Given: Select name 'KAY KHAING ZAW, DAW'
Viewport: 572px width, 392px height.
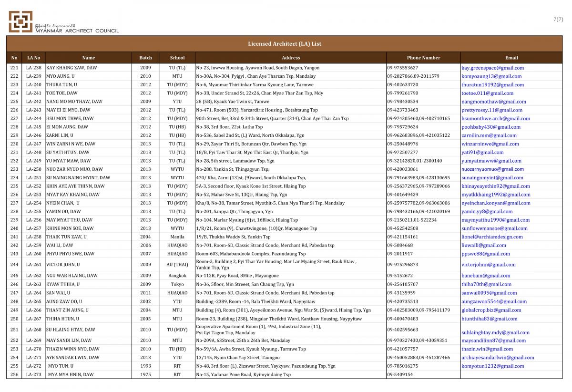Looking at the screenshot, I should click(71, 68).
